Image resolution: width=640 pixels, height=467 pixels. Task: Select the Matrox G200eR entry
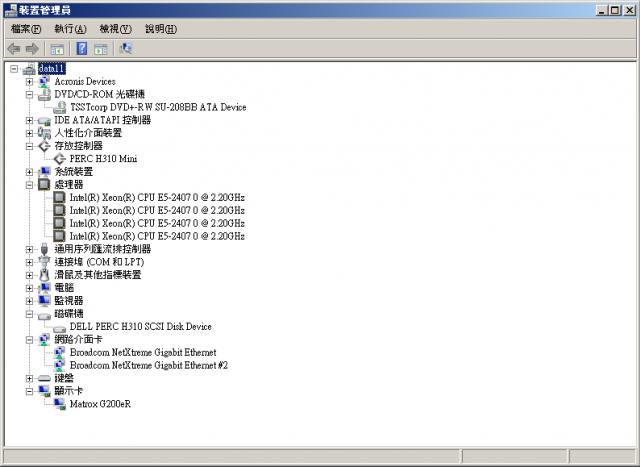coord(100,404)
